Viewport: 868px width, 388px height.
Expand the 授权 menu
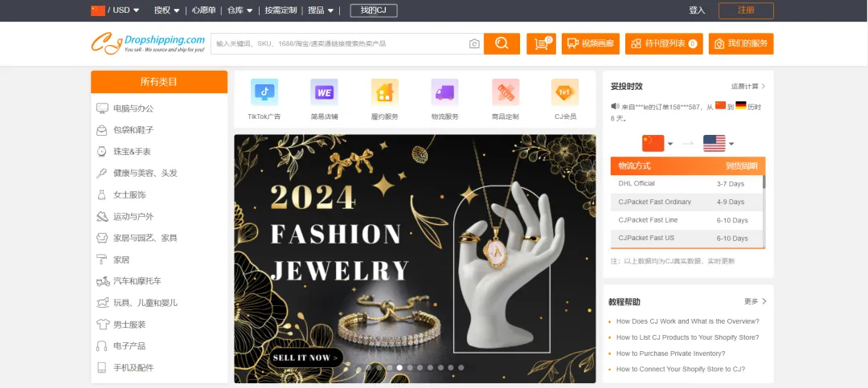(x=167, y=10)
